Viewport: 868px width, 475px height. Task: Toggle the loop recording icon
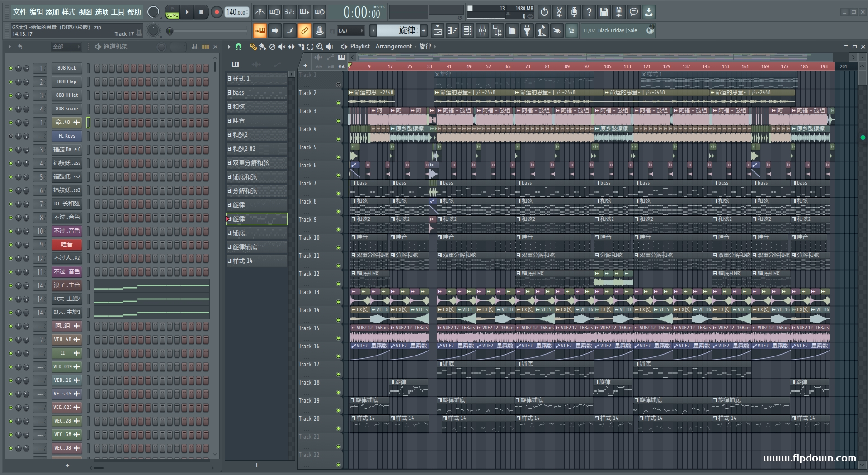click(320, 12)
